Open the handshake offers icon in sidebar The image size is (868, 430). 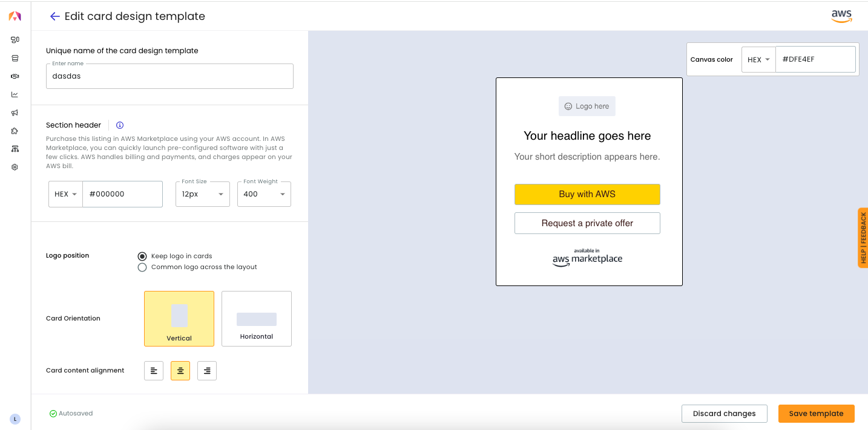(x=15, y=76)
